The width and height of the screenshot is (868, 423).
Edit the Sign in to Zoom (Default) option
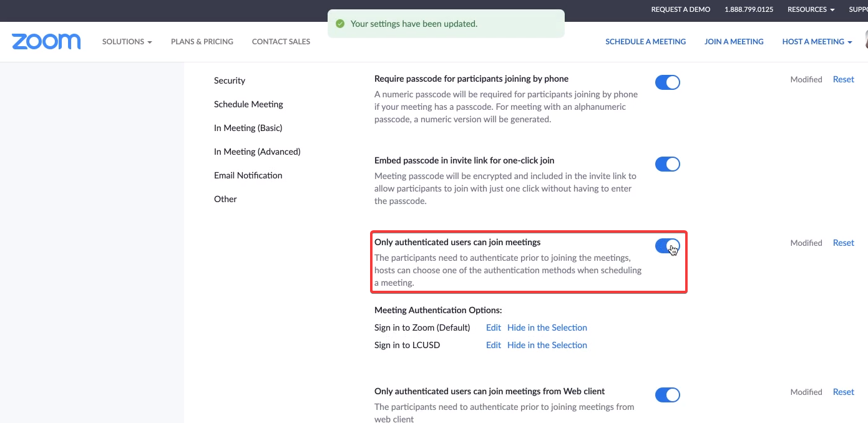click(x=494, y=328)
